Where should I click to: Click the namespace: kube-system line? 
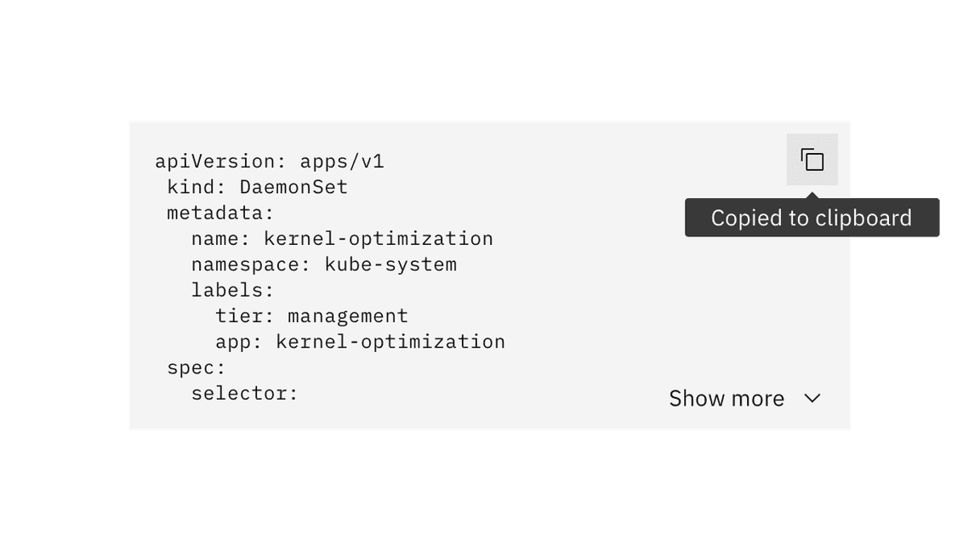point(324,264)
